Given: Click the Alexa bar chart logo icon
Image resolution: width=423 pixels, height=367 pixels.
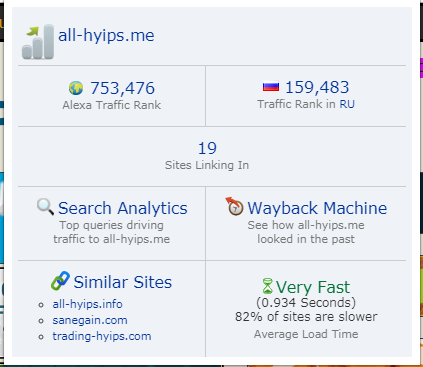Looking at the screenshot, I should (x=38, y=42).
